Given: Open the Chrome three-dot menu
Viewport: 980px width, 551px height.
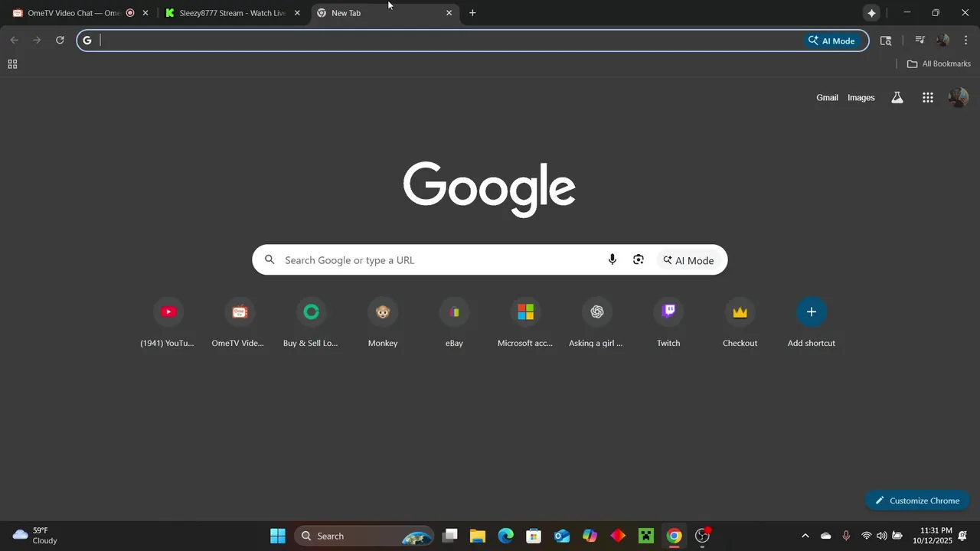Looking at the screenshot, I should tap(966, 41).
